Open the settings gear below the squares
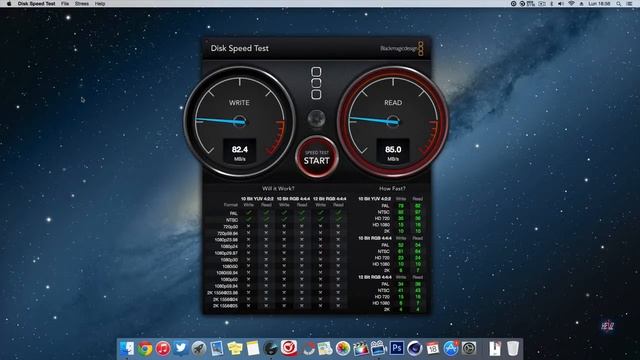Viewport: 640px width, 360px height. point(316,119)
